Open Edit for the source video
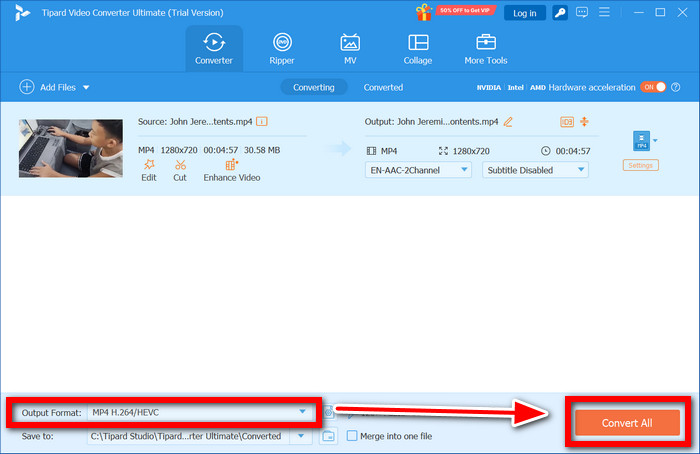The width and height of the screenshot is (700, 454). click(x=149, y=171)
